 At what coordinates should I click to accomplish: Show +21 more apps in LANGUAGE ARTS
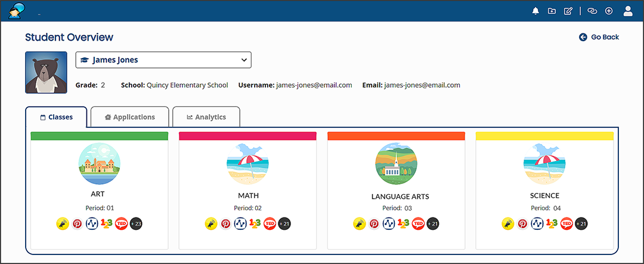[432, 224]
